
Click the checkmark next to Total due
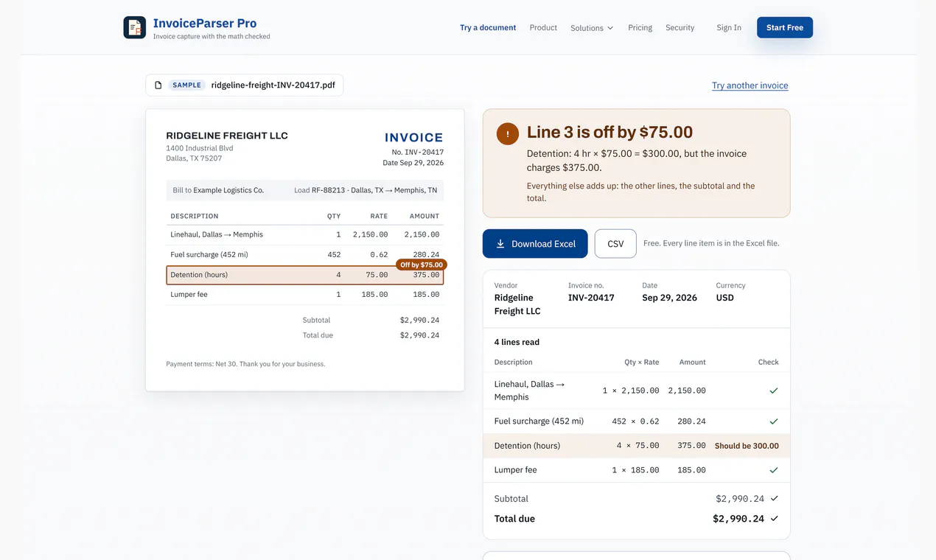tap(774, 519)
